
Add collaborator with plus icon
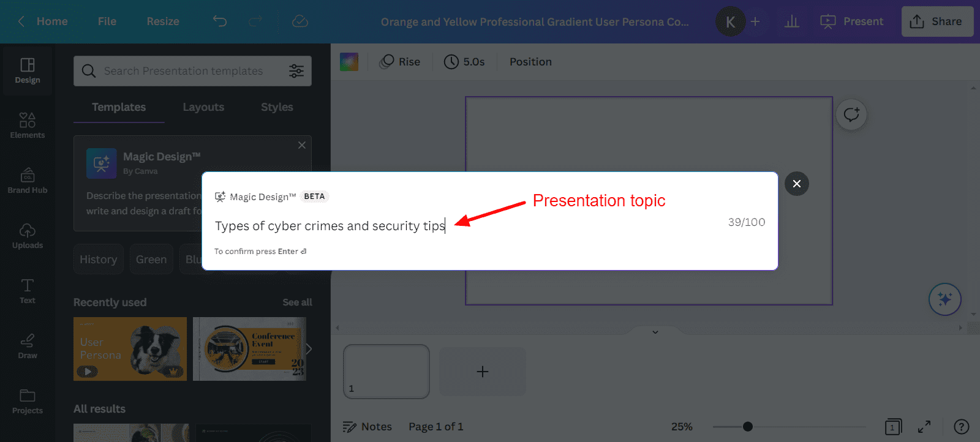point(755,21)
